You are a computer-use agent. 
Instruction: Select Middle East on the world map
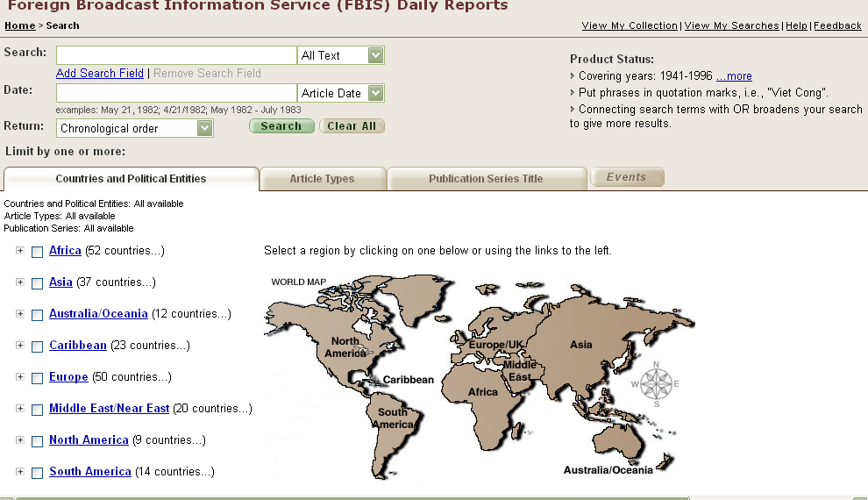(520, 370)
